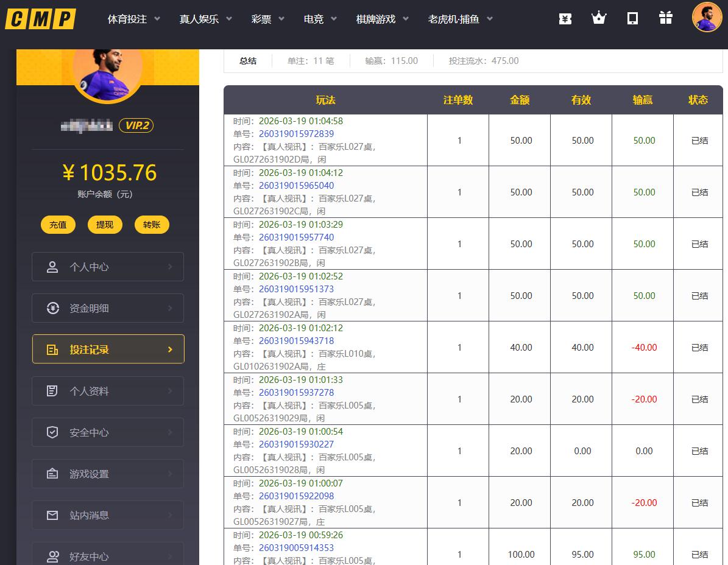Click the shield icon beside 安全中心
The image size is (728, 565).
click(53, 432)
